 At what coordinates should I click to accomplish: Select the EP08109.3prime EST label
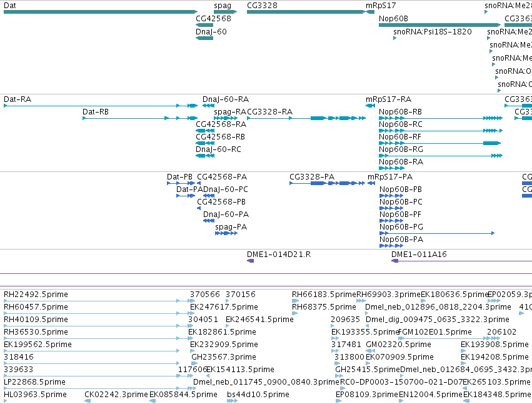(x=367, y=395)
